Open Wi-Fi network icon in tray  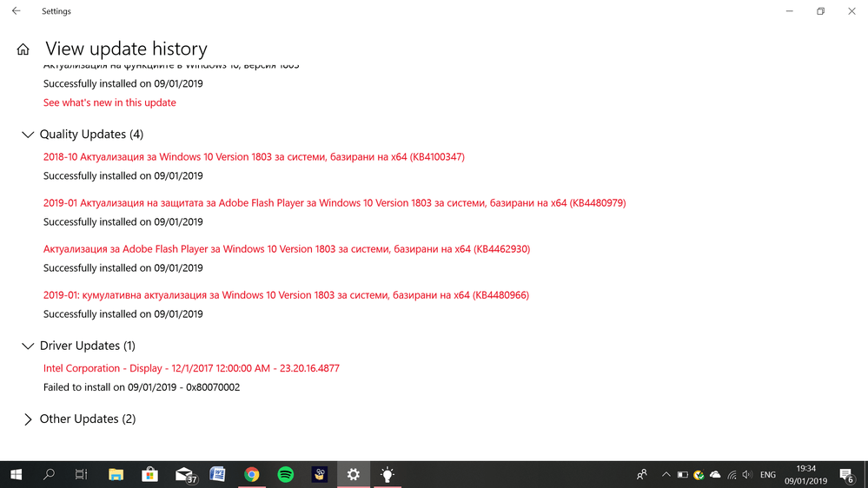click(732, 475)
